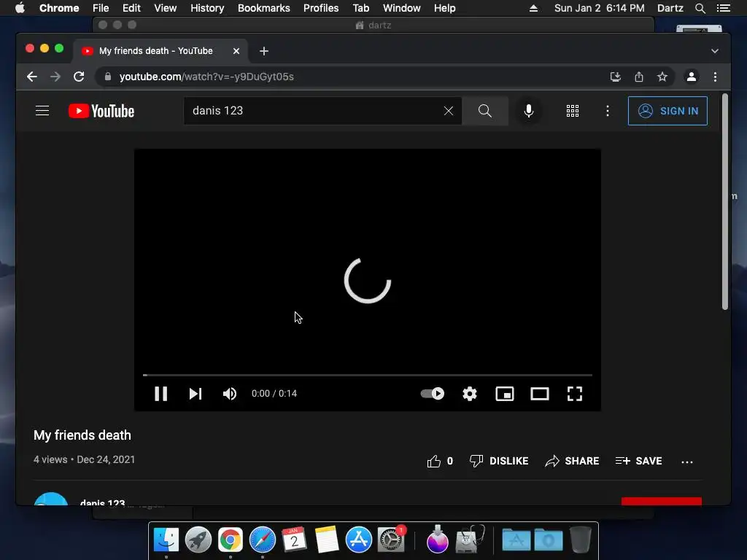Open Chrome three-dot menu
This screenshot has width=747, height=560.
[715, 77]
